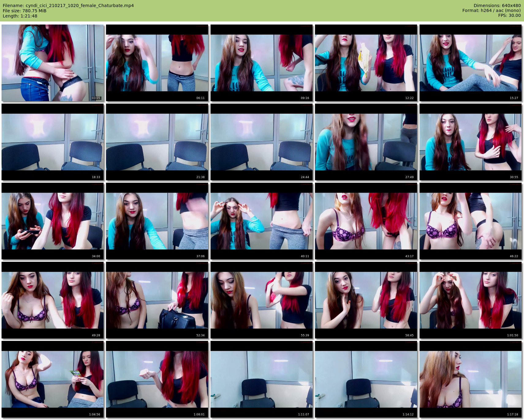Select the thumbnail at 1:01:50
Viewport: 524px width, 420px height.
[x=471, y=300]
